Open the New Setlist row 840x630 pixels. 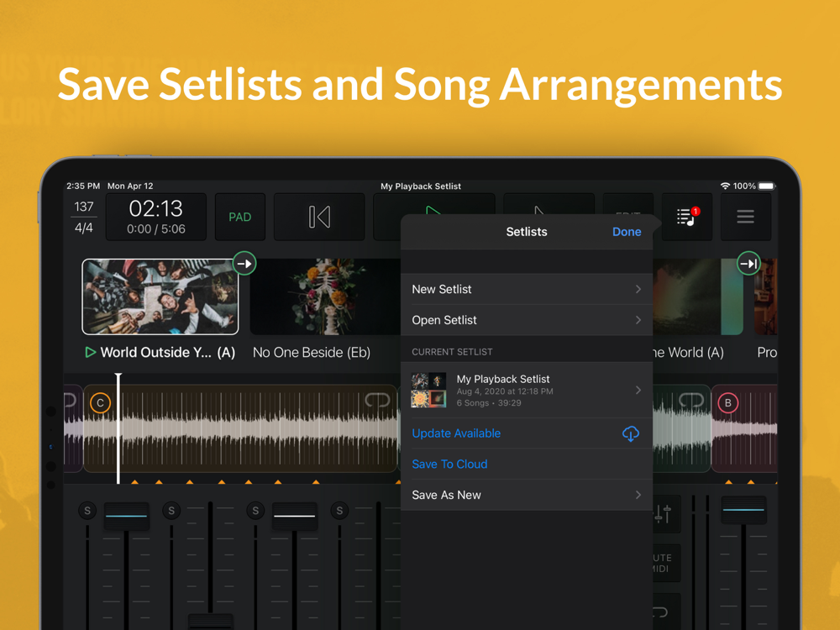tap(527, 289)
